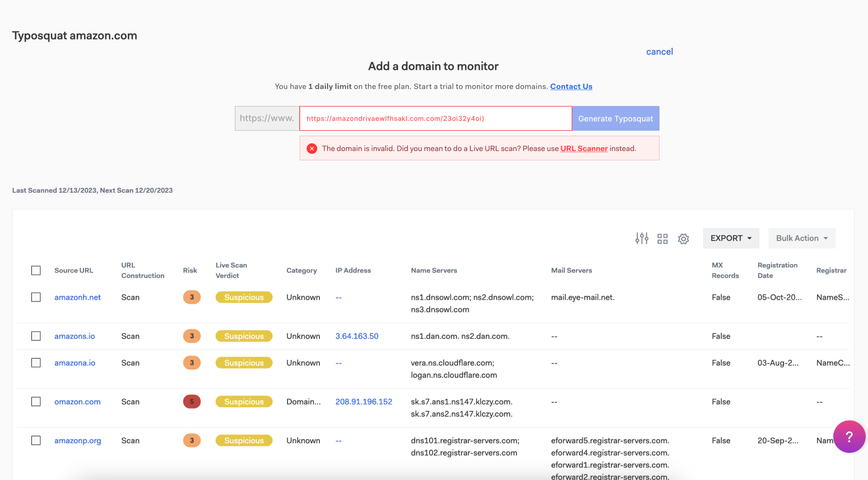This screenshot has width=868, height=480.
Task: Click mail.eye-mail.net. mail server cell
Action: [583, 297]
